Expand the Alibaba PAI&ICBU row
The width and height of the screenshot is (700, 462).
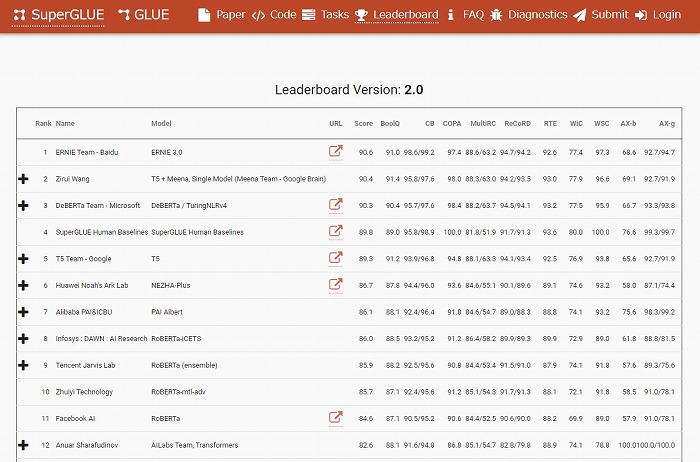pos(23,312)
